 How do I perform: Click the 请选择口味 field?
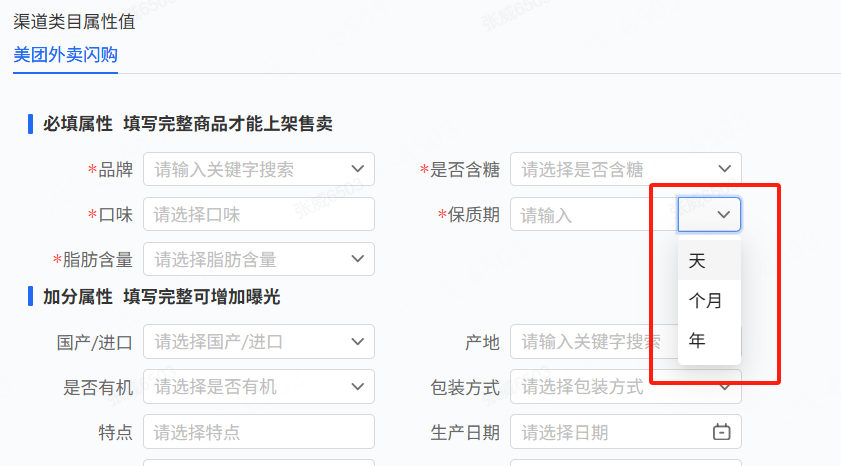tap(259, 214)
